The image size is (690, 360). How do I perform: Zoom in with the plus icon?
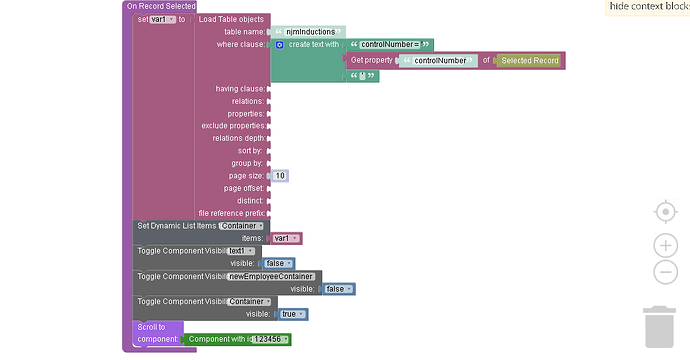pyautogui.click(x=665, y=246)
